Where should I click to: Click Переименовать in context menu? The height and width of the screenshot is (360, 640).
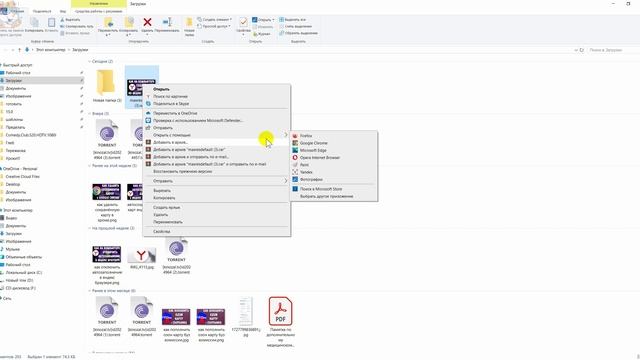[x=168, y=222]
